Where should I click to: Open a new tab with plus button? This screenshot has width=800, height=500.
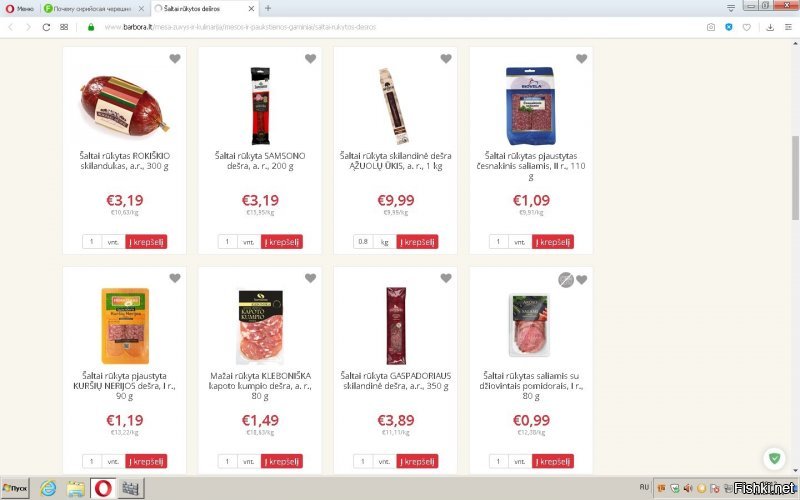[268, 8]
